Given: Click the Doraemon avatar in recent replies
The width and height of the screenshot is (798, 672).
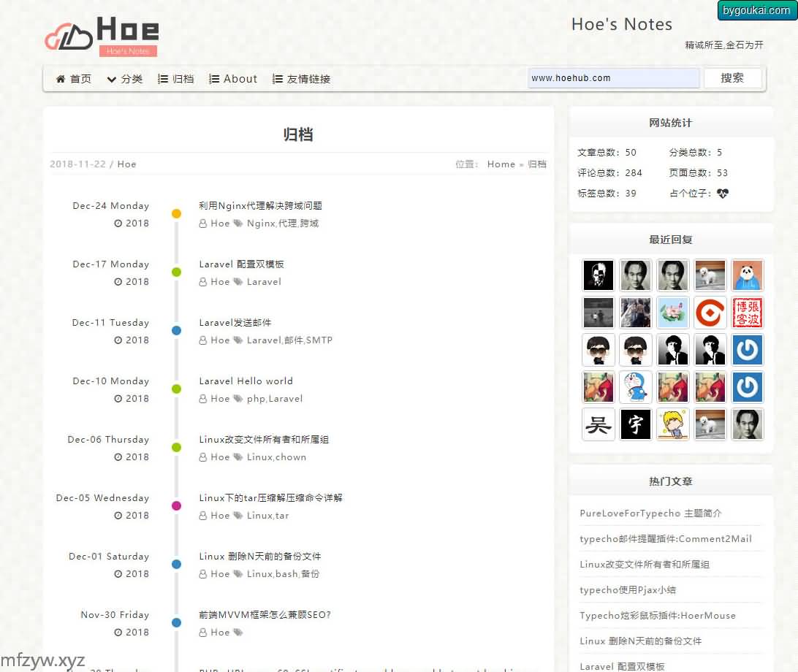Looking at the screenshot, I should coord(635,387).
